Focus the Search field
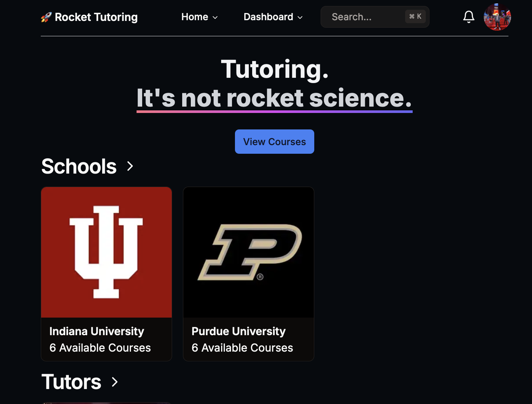Image resolution: width=532 pixels, height=404 pixels. click(375, 17)
